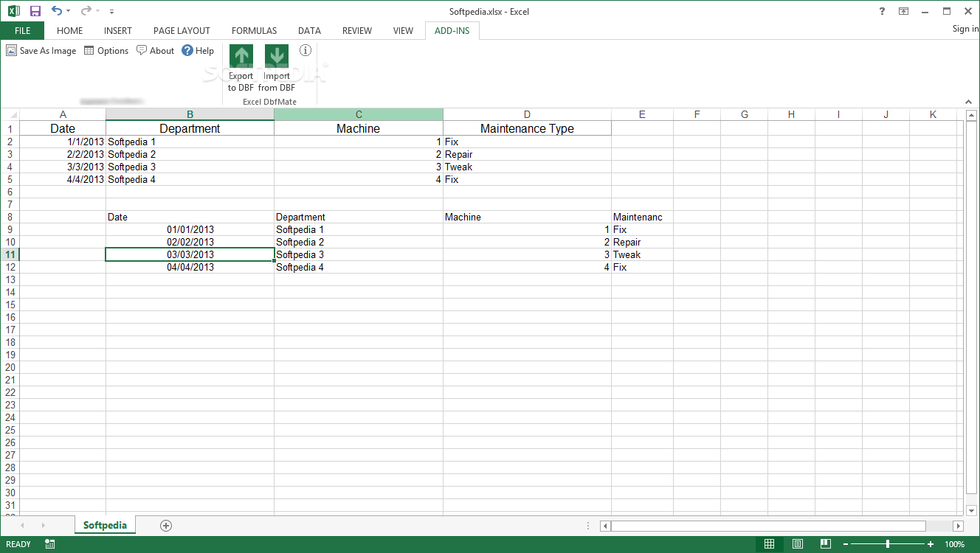Switch to the DATA tab
980x553 pixels.
point(309,31)
